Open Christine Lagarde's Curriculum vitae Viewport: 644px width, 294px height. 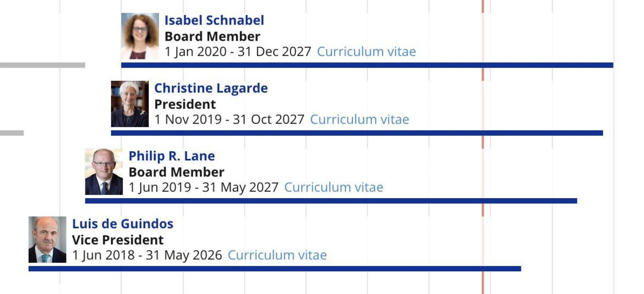pyautogui.click(x=359, y=119)
